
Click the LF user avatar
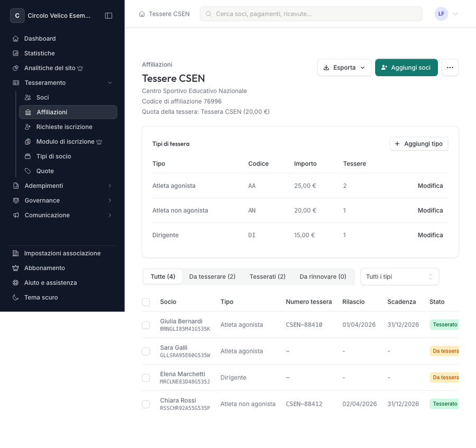tap(441, 14)
